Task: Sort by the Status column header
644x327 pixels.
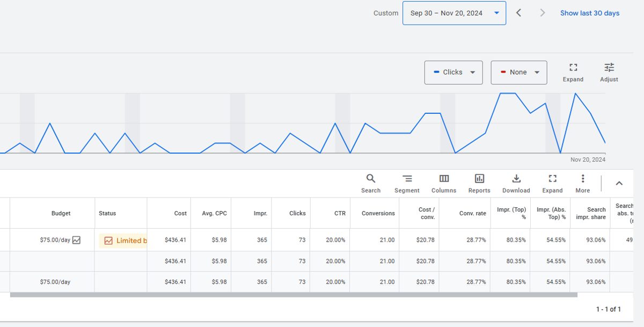Action: pyautogui.click(x=107, y=213)
